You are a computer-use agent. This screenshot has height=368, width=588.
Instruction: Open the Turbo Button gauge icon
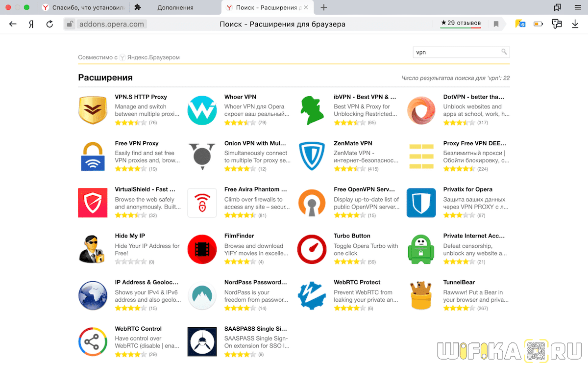(311, 249)
